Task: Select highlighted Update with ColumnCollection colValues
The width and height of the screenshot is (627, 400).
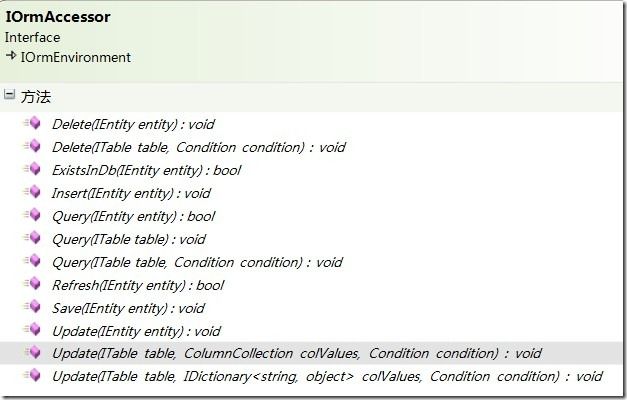Action: point(297,354)
